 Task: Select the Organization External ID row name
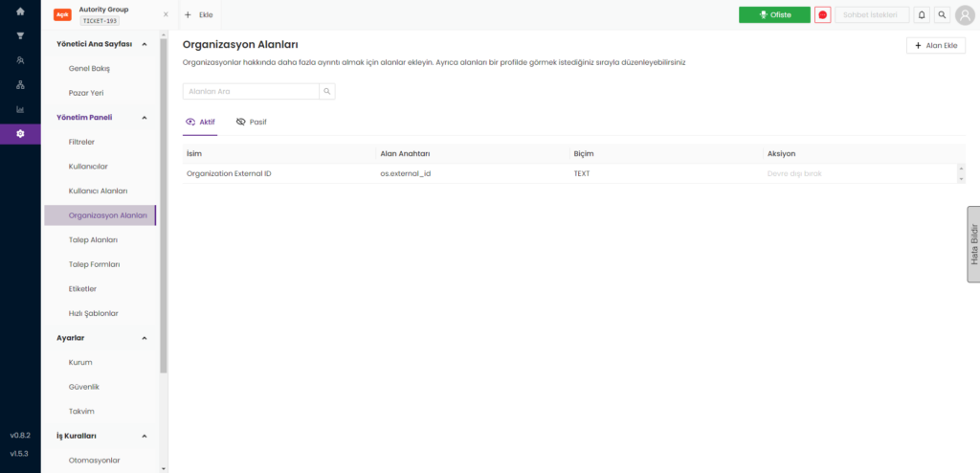point(229,173)
